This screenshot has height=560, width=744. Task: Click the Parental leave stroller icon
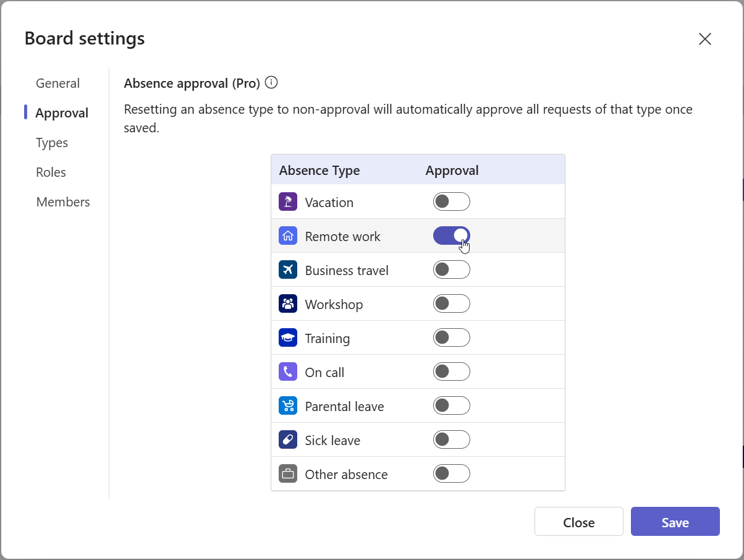click(x=288, y=406)
